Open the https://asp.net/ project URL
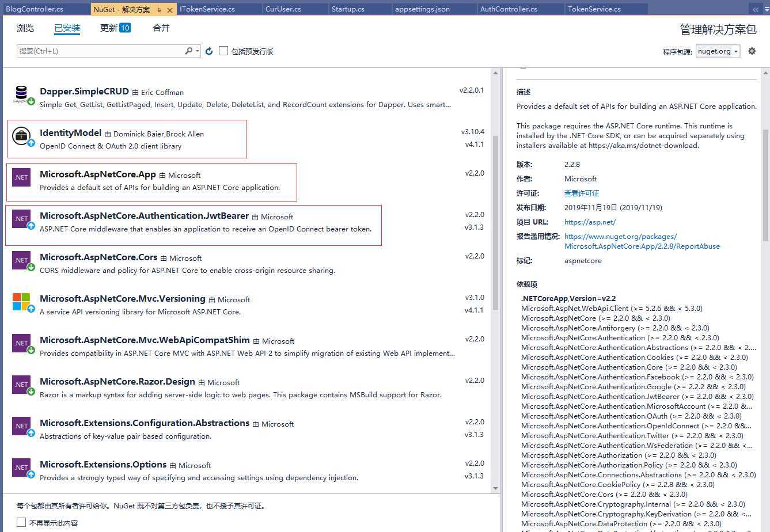770x532 pixels. coord(590,222)
